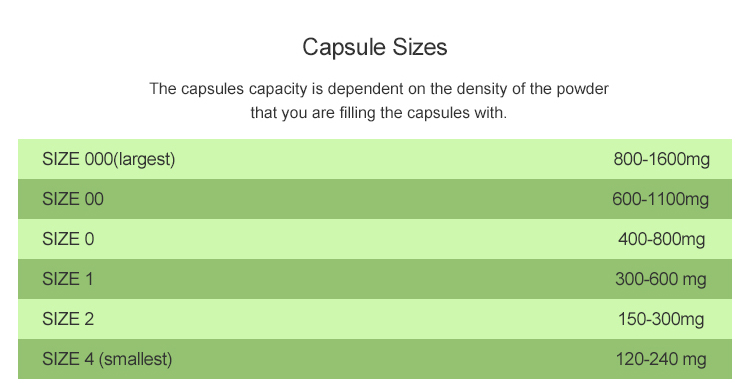Select the SIZE 0 row label
Viewport: 750px width, 383px height.
click(68, 239)
